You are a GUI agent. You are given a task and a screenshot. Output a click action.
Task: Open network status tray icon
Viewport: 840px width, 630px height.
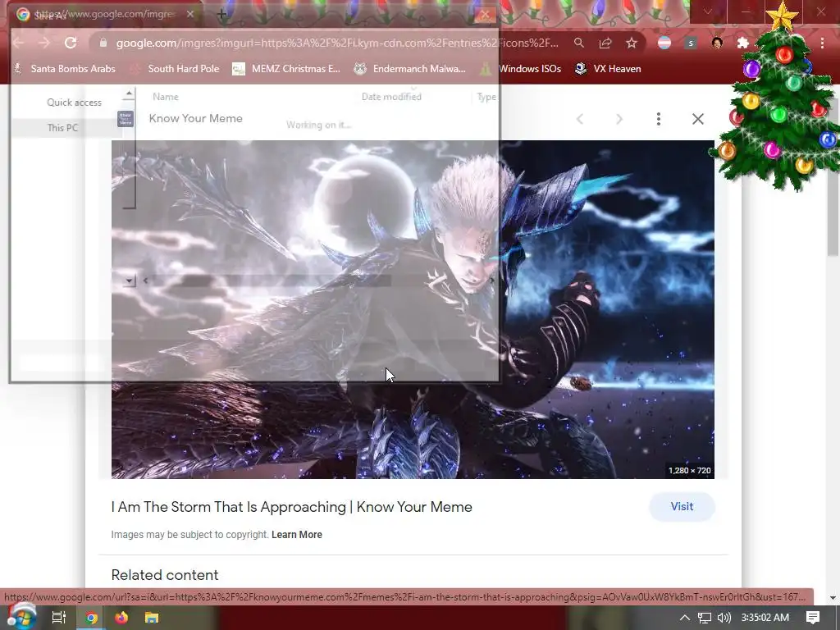point(705,618)
